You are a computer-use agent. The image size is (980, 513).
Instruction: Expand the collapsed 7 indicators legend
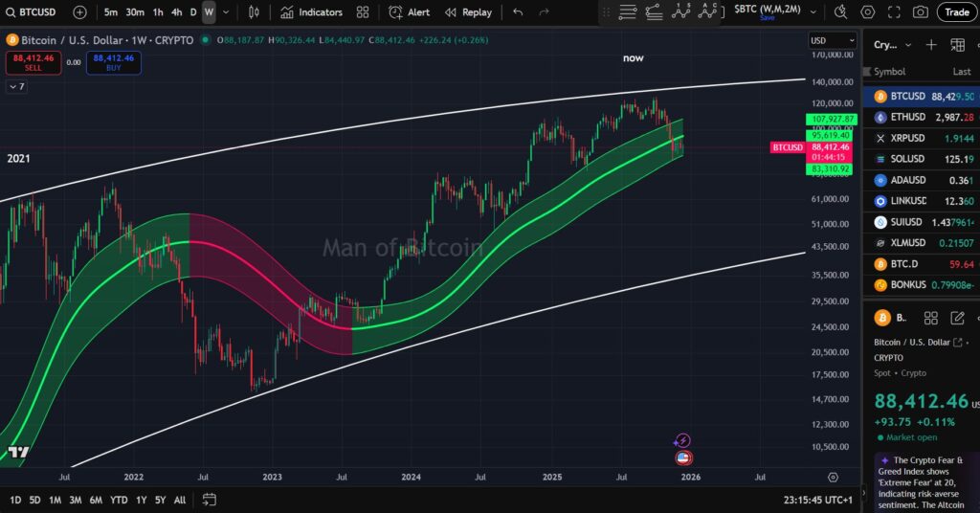click(17, 86)
